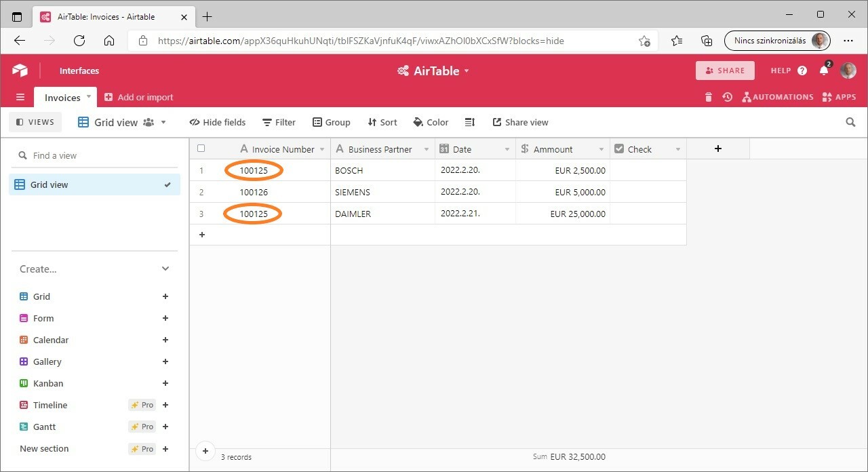This screenshot has height=472, width=868.
Task: Add a New section with plus
Action: (165, 448)
